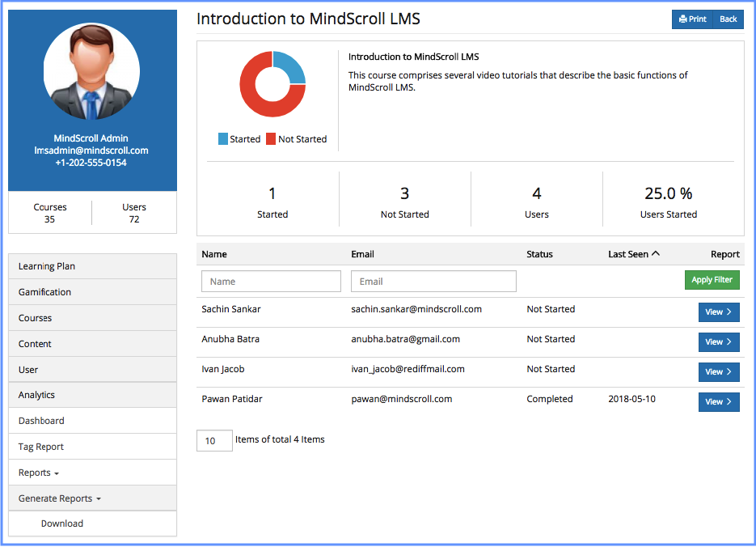Viewport: 756px width, 547px height.
Task: Click email ivan_jacob@rediffmail.com
Action: [408, 369]
